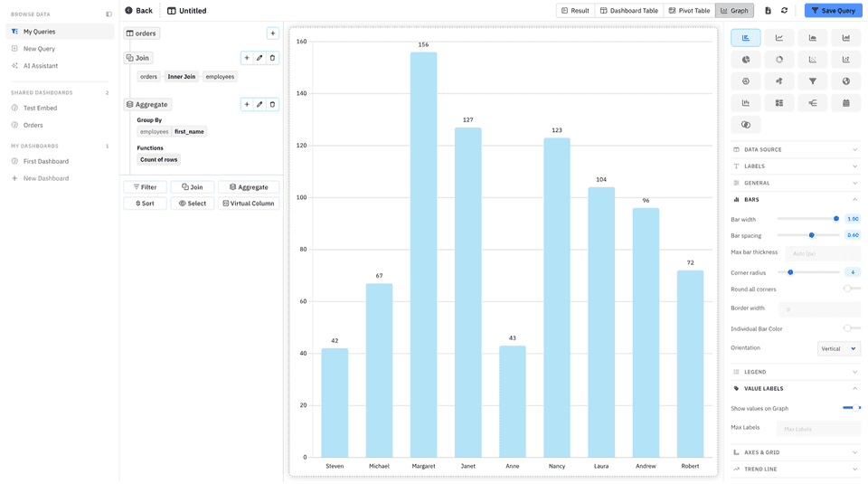Delete the Aggregate step
Viewport: 868px width, 484px height.
click(272, 104)
